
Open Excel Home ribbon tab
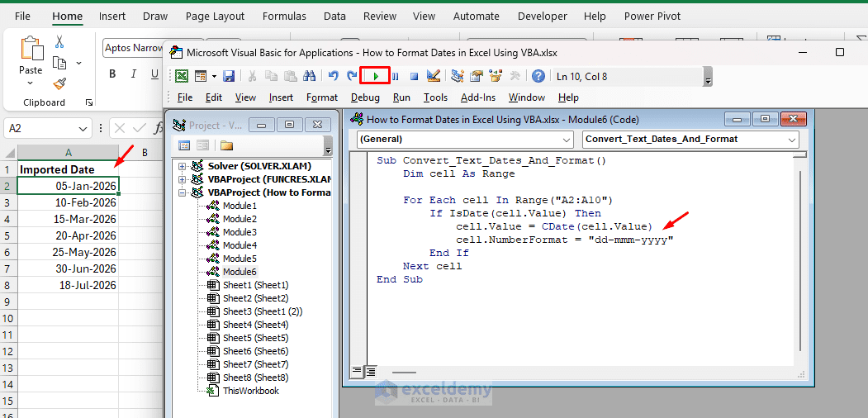tap(67, 17)
